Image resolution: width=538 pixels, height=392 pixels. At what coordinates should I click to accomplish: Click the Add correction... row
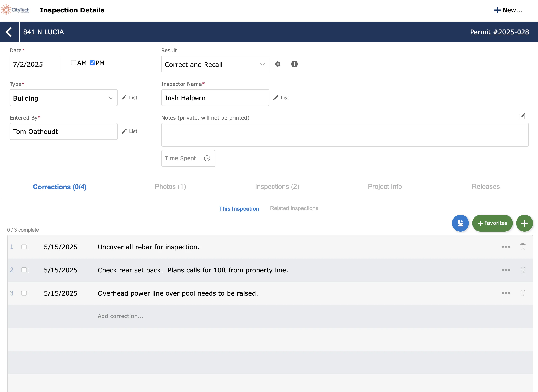pos(270,316)
